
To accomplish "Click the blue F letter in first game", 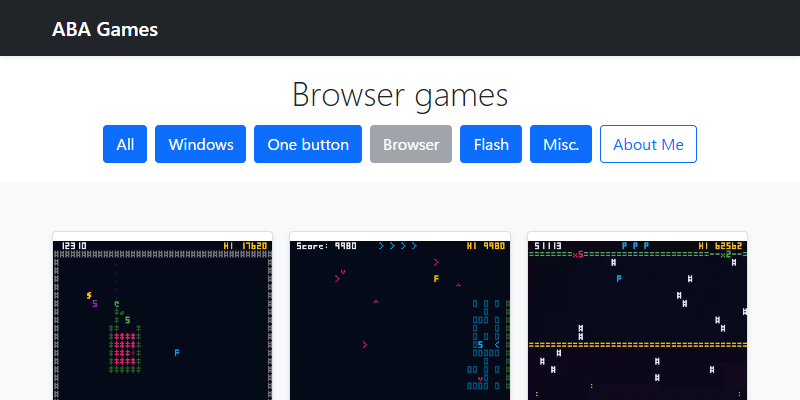I will tap(176, 353).
